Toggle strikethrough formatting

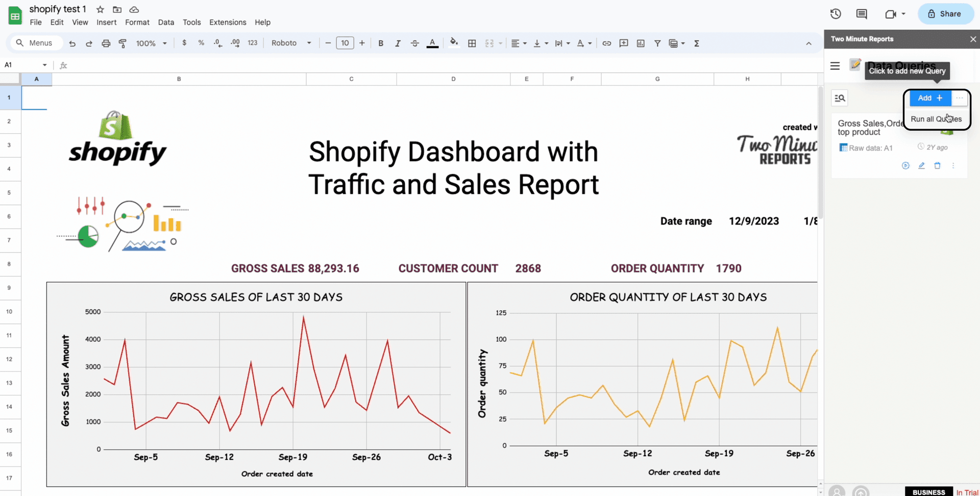[415, 43]
